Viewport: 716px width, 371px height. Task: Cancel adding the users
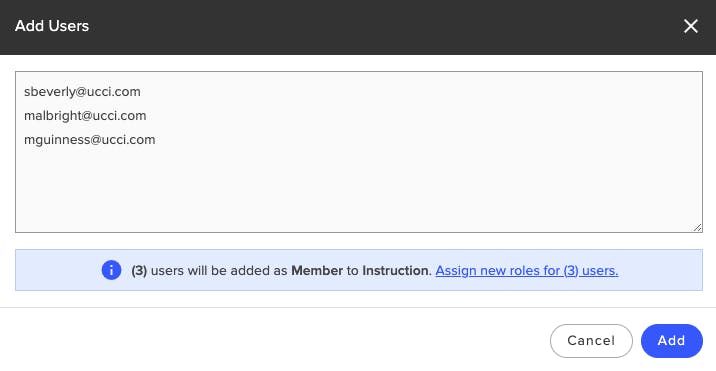(x=591, y=341)
